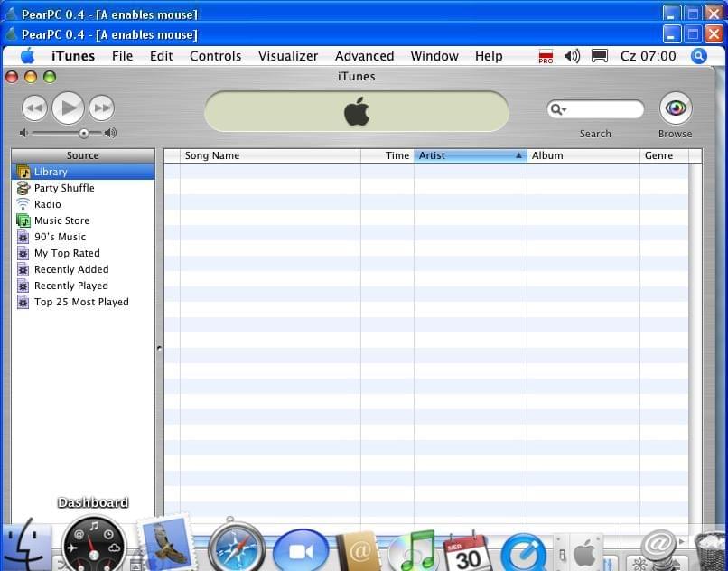Launch Dashboard from the Dock
Viewport: 728px width, 571px height.
coord(93,545)
